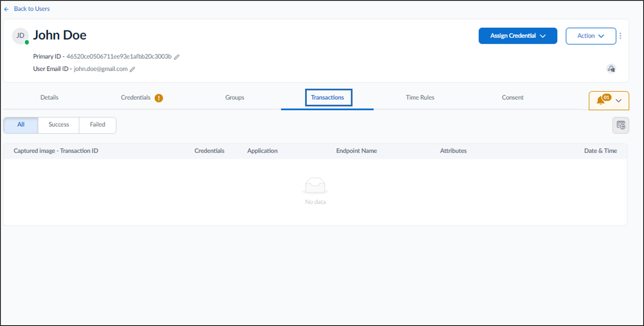Click the john.doe@gmail.com email address
Image resolution: width=644 pixels, height=326 pixels.
(101, 69)
